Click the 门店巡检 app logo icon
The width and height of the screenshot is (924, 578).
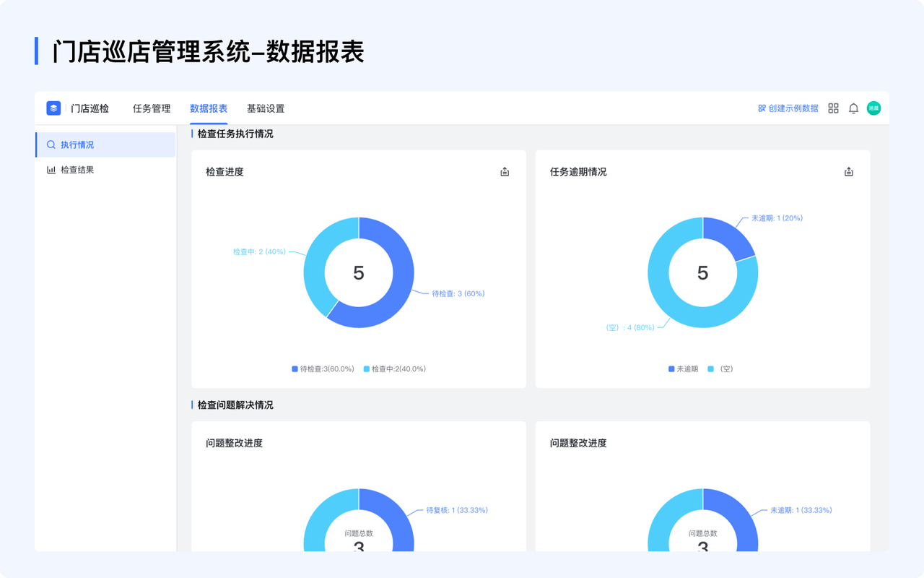[53, 108]
